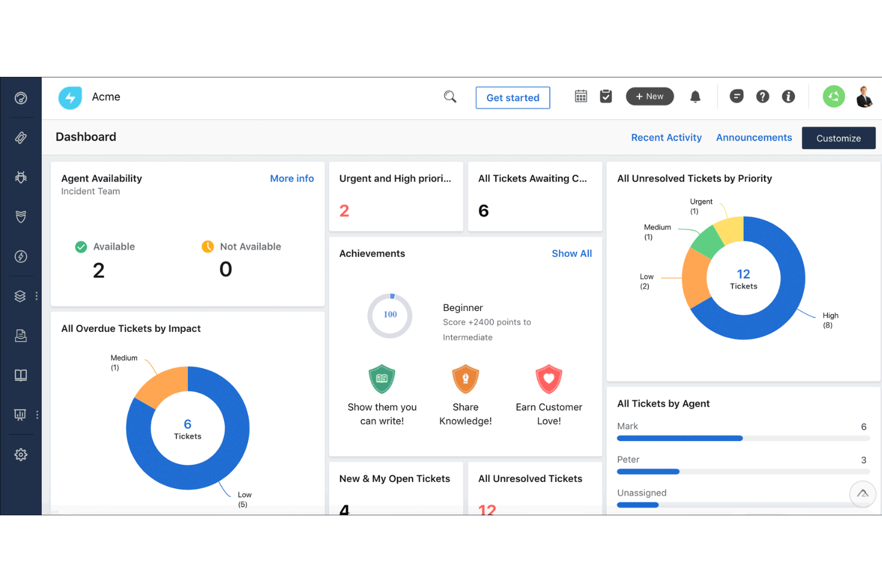Screen dimensions: 882x588
Task: Open the to-do clipboard icon
Action: pyautogui.click(x=606, y=96)
